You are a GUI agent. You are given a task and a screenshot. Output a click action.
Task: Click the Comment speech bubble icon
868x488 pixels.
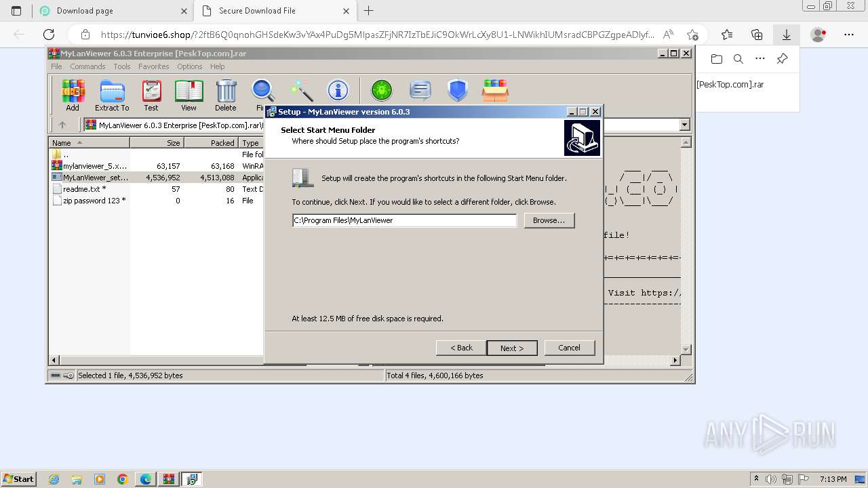coord(420,90)
